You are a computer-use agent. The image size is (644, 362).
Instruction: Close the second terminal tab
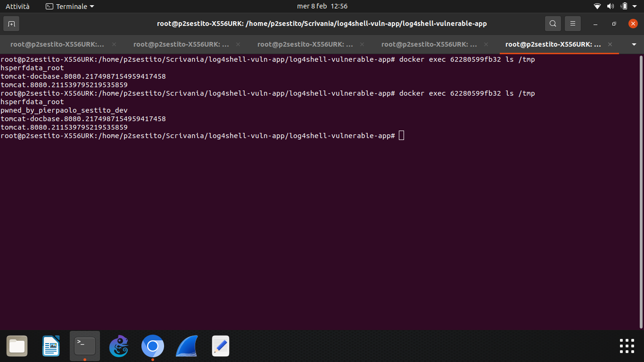(238, 44)
